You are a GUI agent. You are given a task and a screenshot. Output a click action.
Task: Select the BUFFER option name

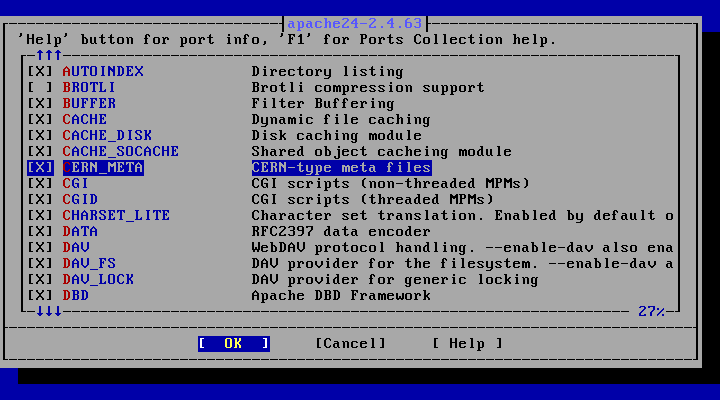(x=89, y=104)
